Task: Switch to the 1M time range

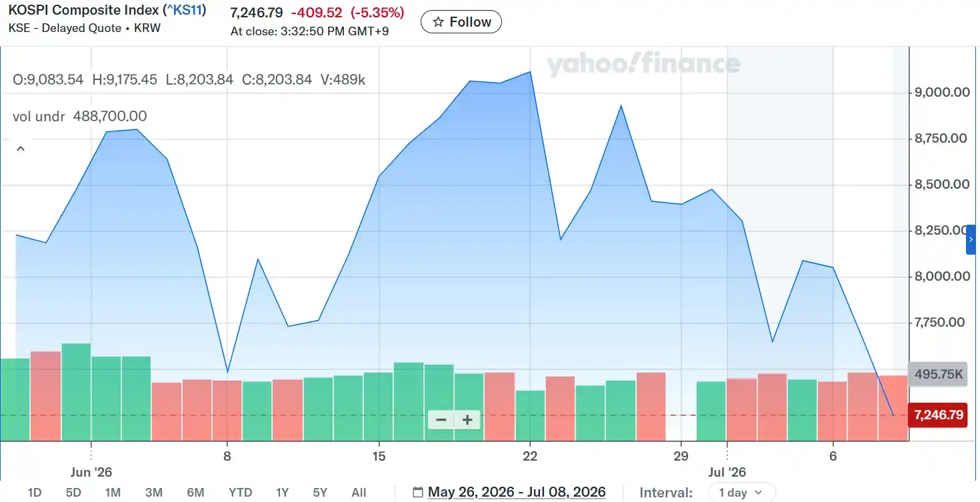Action: 113,493
